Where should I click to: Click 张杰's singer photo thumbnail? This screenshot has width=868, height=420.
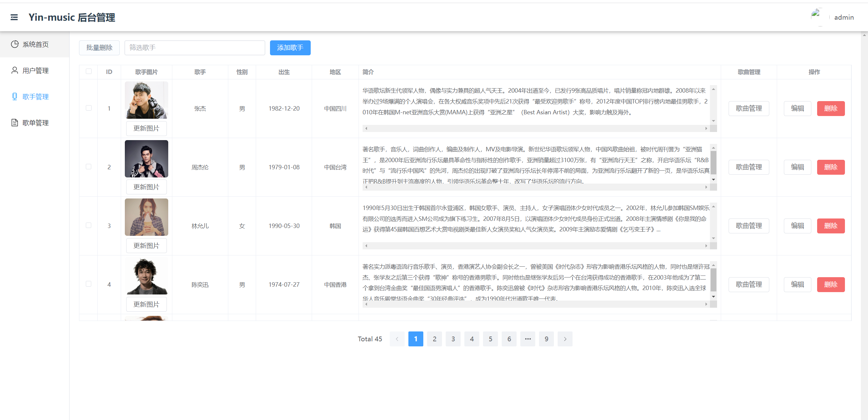tap(146, 100)
